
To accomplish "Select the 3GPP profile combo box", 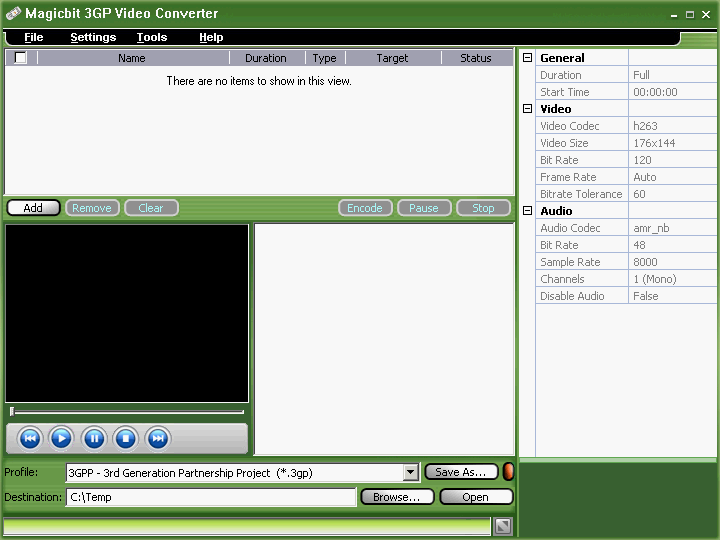I will pos(242,472).
